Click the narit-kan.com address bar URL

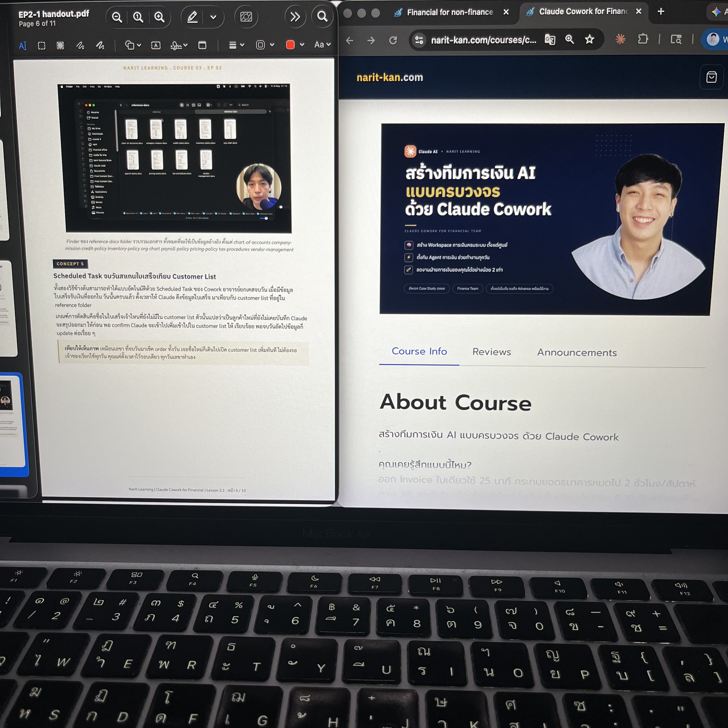(483, 40)
